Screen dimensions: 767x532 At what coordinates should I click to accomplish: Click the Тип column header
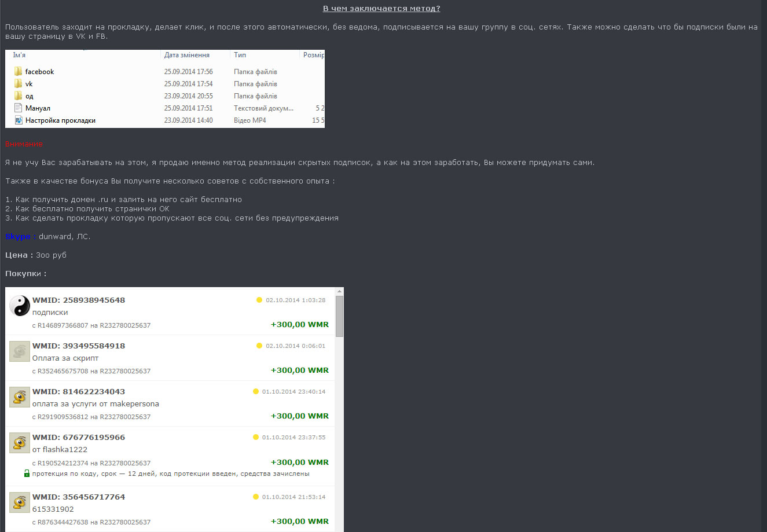(x=240, y=55)
